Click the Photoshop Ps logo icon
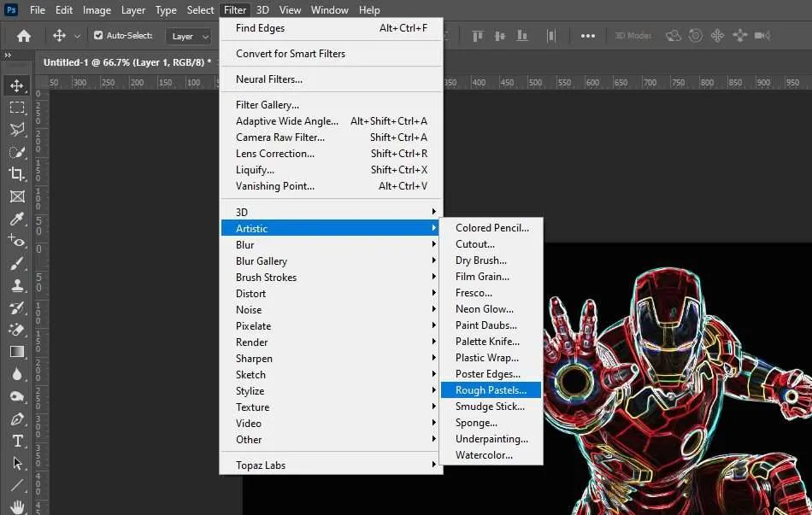 [x=10, y=9]
